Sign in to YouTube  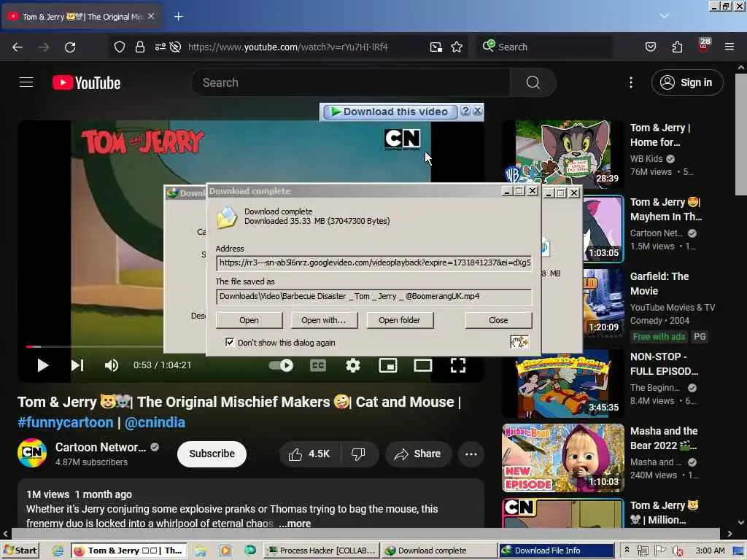point(687,82)
